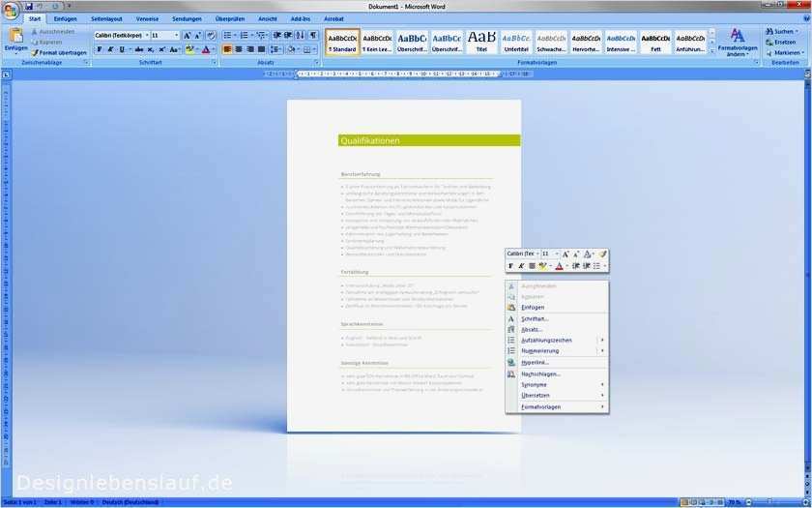Apply the Fett style from the gallery
Image resolution: width=812 pixels, height=508 pixels.
click(x=655, y=42)
